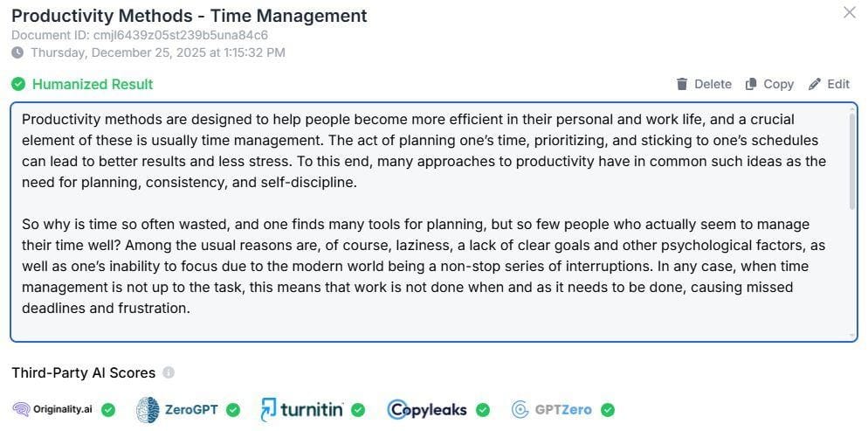Click the ZeroGPT brain logo
Viewport: 868px width, 431px height.
click(x=148, y=410)
